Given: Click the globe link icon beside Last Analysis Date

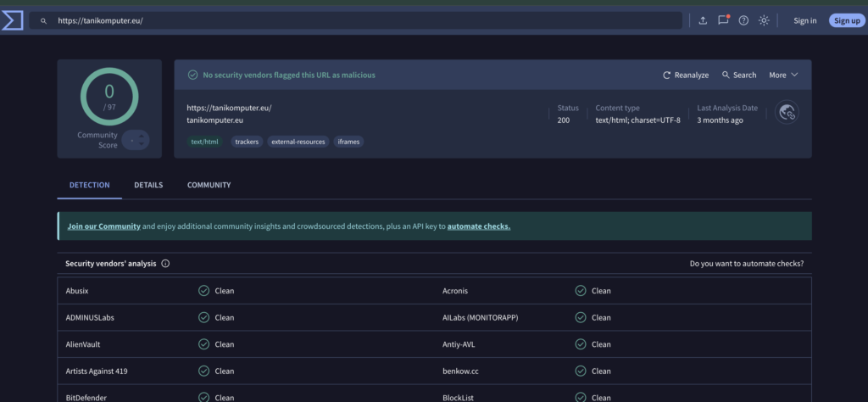Looking at the screenshot, I should pyautogui.click(x=787, y=113).
